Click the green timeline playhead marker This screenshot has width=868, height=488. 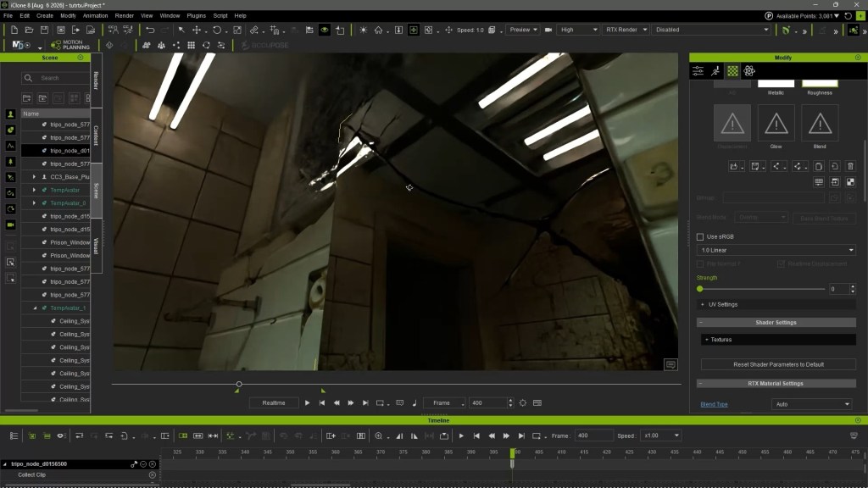click(x=512, y=453)
